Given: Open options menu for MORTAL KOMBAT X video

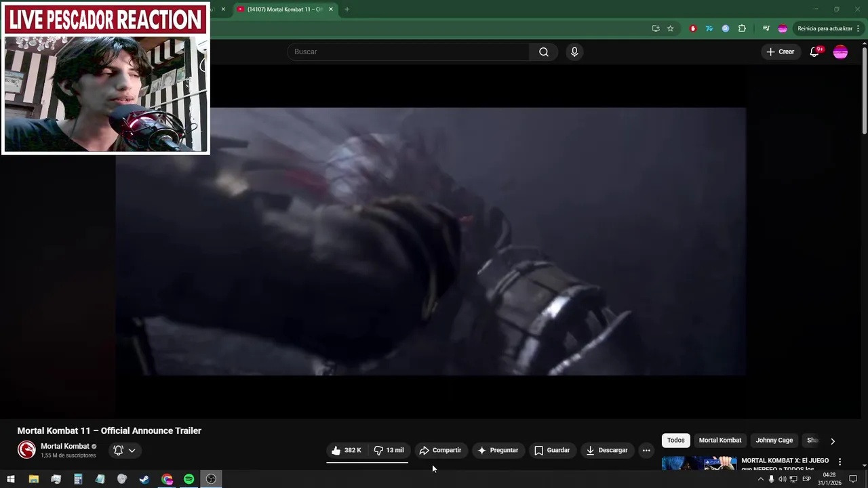Looking at the screenshot, I should coord(840,462).
